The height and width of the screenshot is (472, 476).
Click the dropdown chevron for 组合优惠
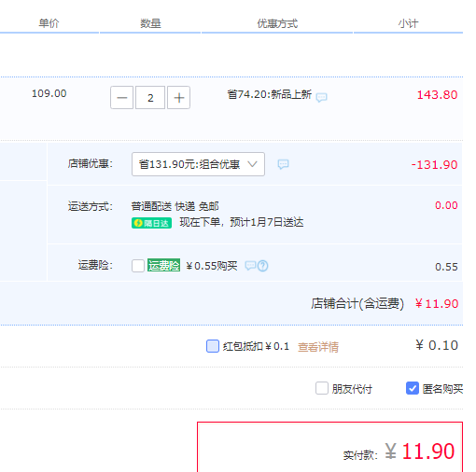tap(252, 164)
